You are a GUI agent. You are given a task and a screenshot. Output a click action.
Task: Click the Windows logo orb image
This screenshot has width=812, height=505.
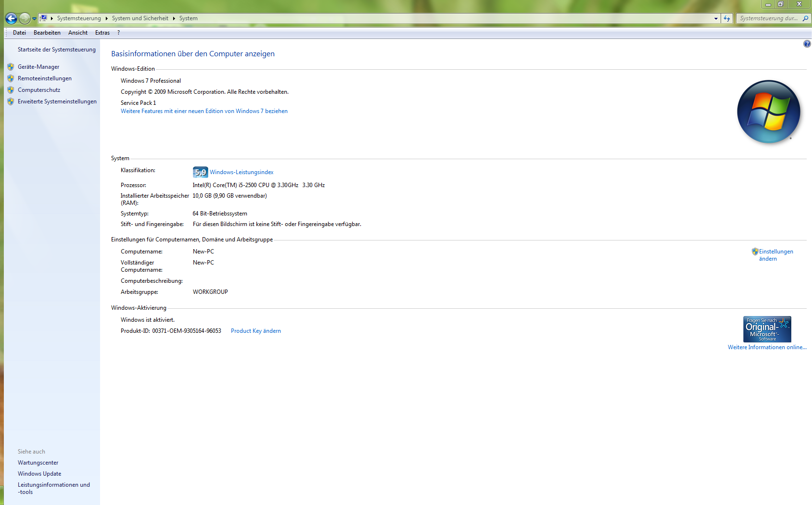(769, 112)
